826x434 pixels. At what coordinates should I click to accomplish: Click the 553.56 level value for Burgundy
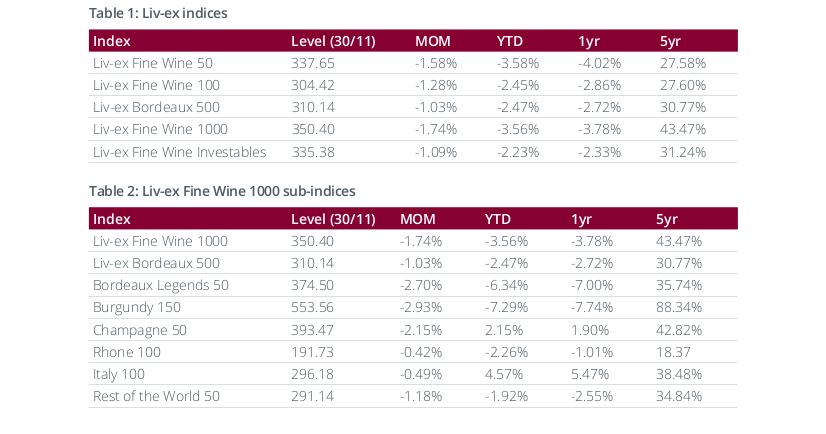click(311, 307)
